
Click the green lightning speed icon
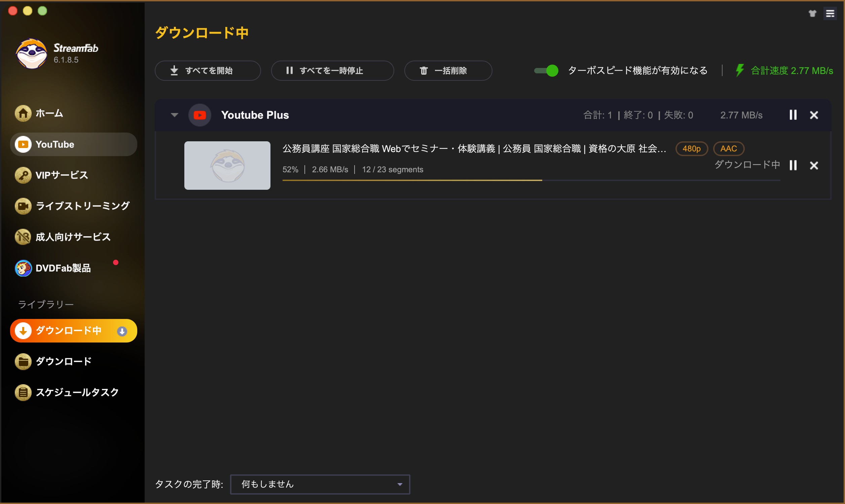(x=739, y=70)
